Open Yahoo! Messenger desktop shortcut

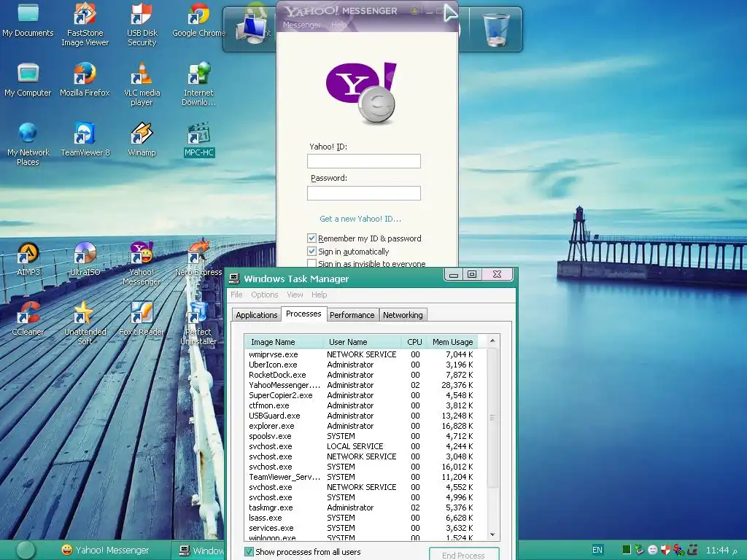[142, 264]
